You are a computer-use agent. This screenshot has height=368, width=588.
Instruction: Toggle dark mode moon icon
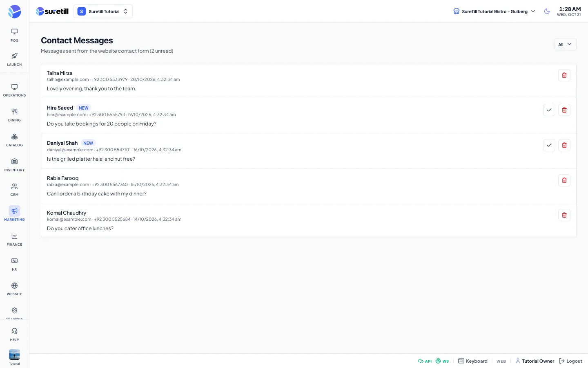pyautogui.click(x=547, y=11)
